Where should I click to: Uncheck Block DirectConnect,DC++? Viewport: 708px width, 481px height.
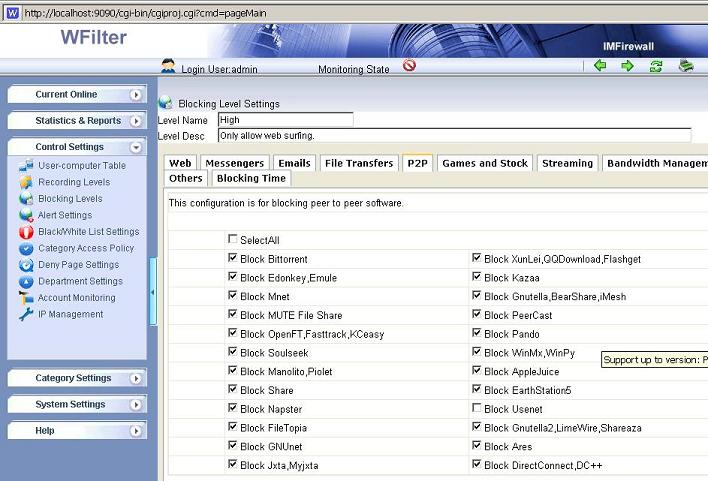tap(476, 463)
